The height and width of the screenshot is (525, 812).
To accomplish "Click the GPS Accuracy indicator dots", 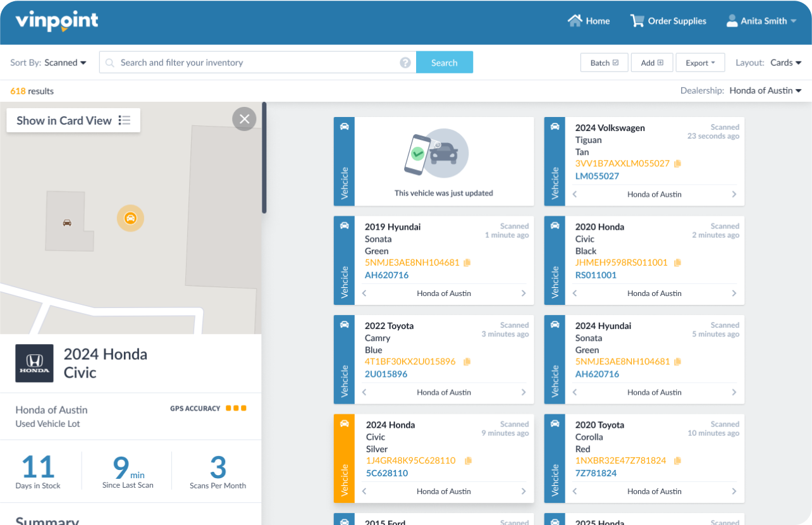I will [237, 408].
